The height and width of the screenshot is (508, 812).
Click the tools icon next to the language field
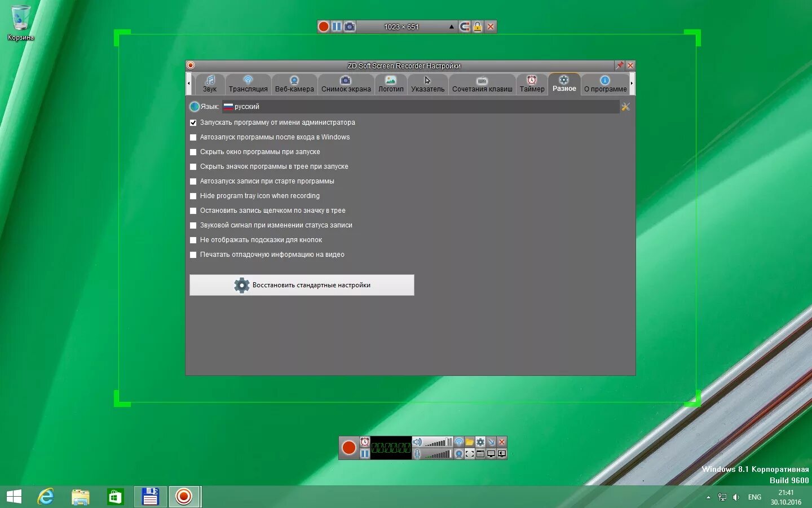625,106
